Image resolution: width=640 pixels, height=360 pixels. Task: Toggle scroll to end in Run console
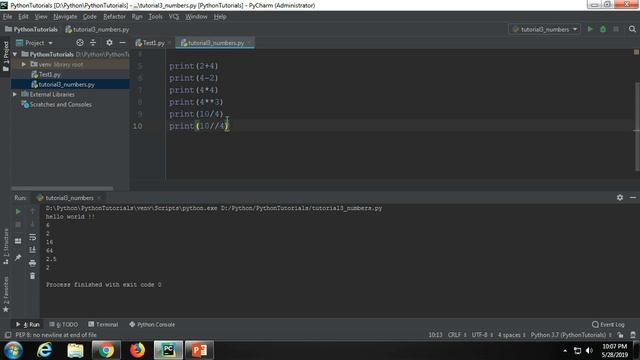(x=32, y=250)
